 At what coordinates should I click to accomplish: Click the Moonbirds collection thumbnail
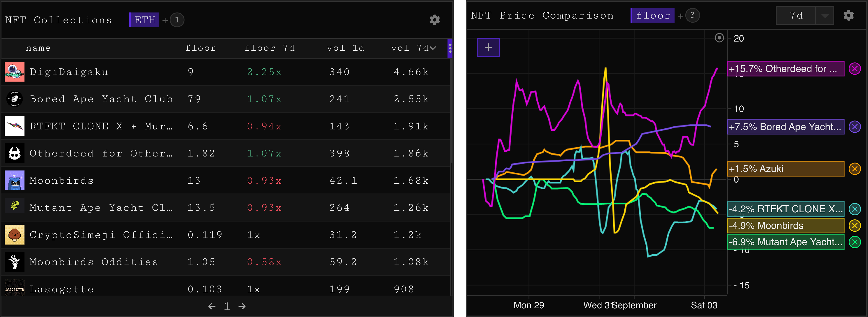pyautogui.click(x=15, y=180)
